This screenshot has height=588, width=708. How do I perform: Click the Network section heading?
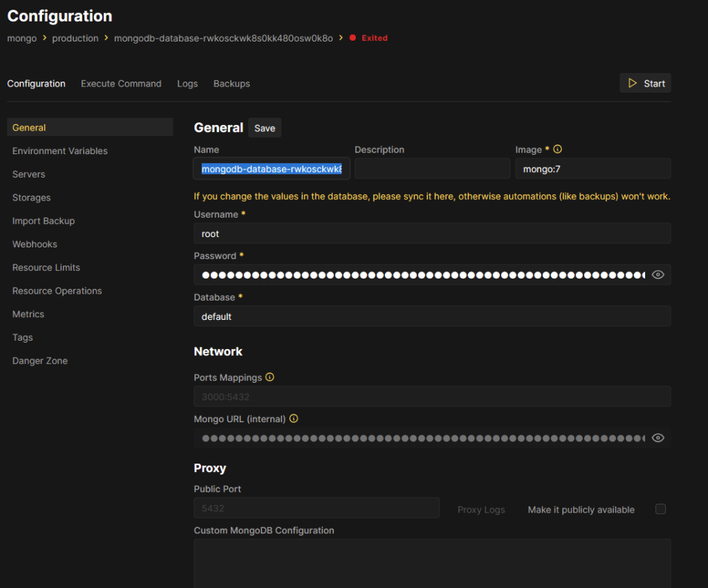218,352
